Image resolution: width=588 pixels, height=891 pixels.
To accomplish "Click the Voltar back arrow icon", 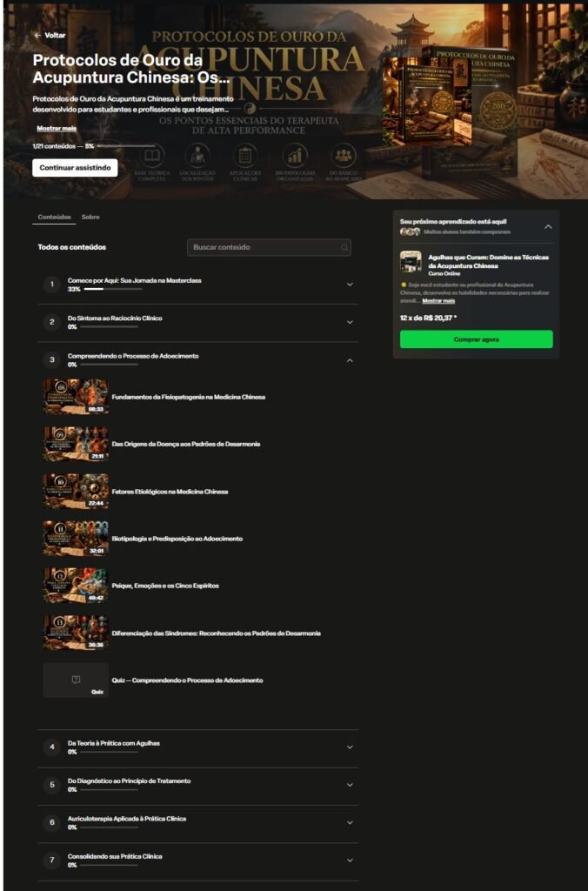I will pos(37,35).
